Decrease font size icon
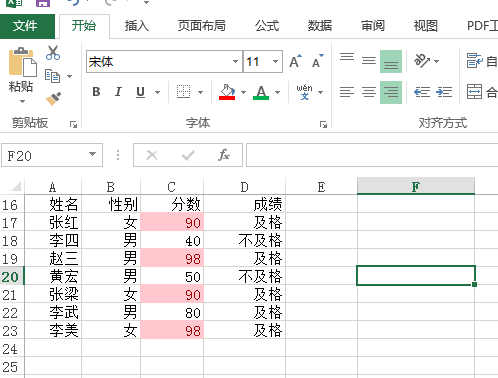Screen dimensions: 498x378 [x=317, y=61]
